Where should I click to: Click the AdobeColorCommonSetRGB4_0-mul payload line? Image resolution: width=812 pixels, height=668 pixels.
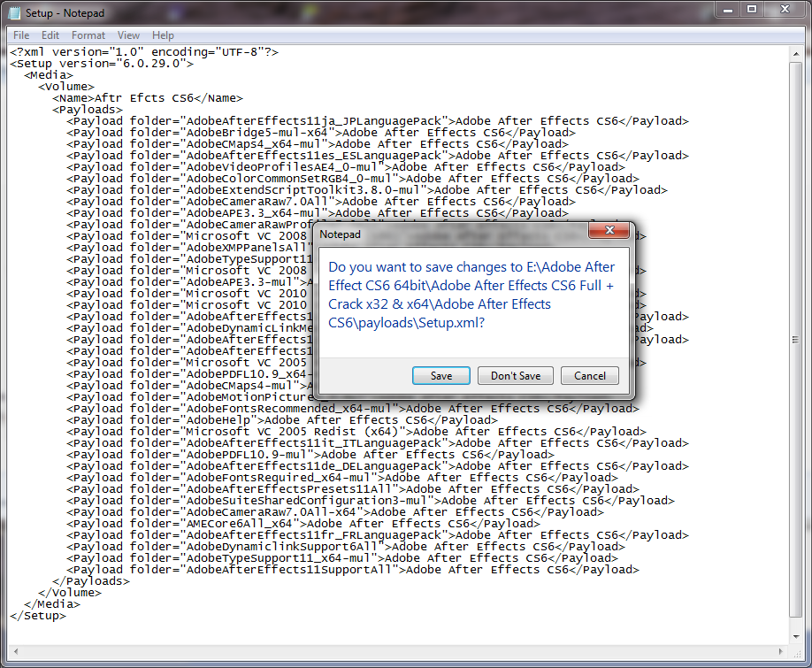click(x=353, y=178)
